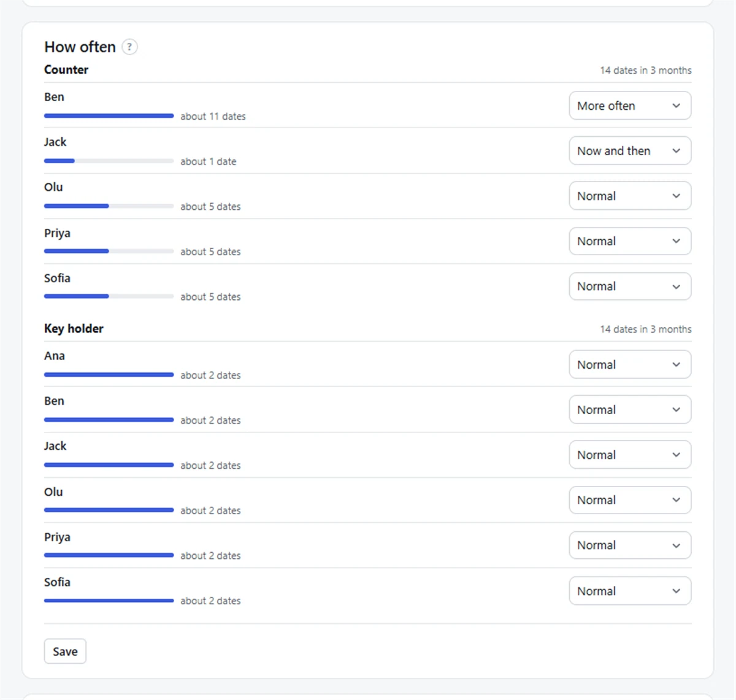Open Jack's Counter dropdown showing Now and then
This screenshot has width=736, height=700.
(630, 151)
